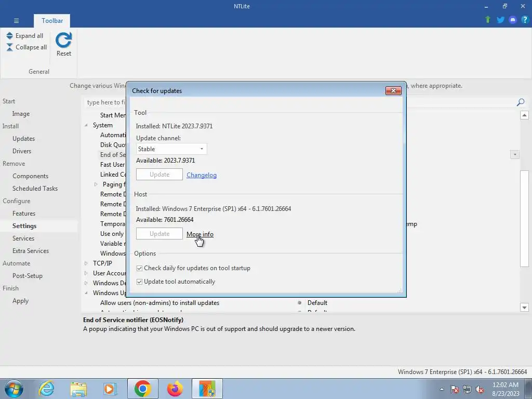Open the Twitter icon link
532x399 pixels.
click(500, 20)
